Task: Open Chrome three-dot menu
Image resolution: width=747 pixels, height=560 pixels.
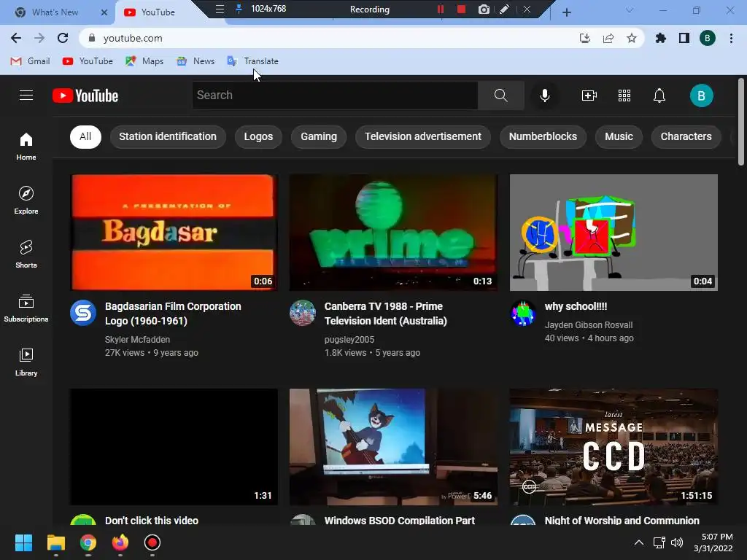Action: [x=731, y=38]
